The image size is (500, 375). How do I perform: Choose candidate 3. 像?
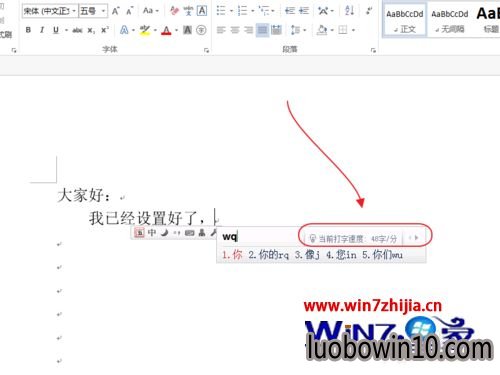click(307, 255)
